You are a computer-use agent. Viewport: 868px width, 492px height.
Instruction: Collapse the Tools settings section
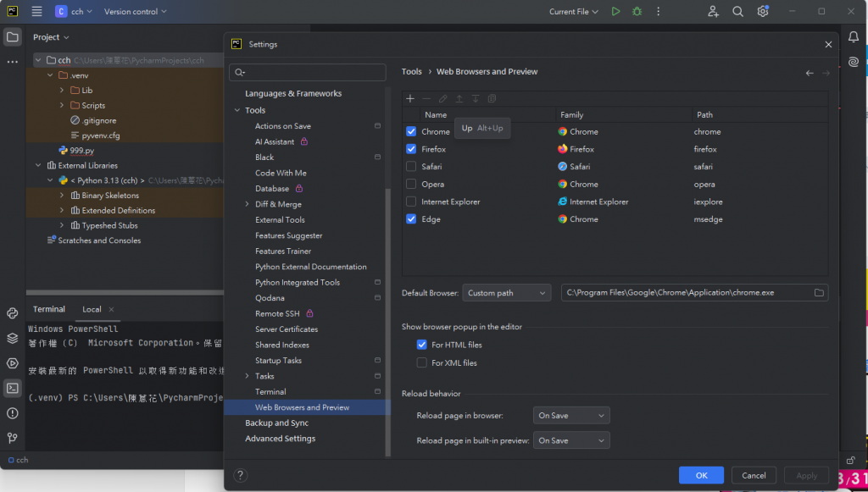coord(237,110)
